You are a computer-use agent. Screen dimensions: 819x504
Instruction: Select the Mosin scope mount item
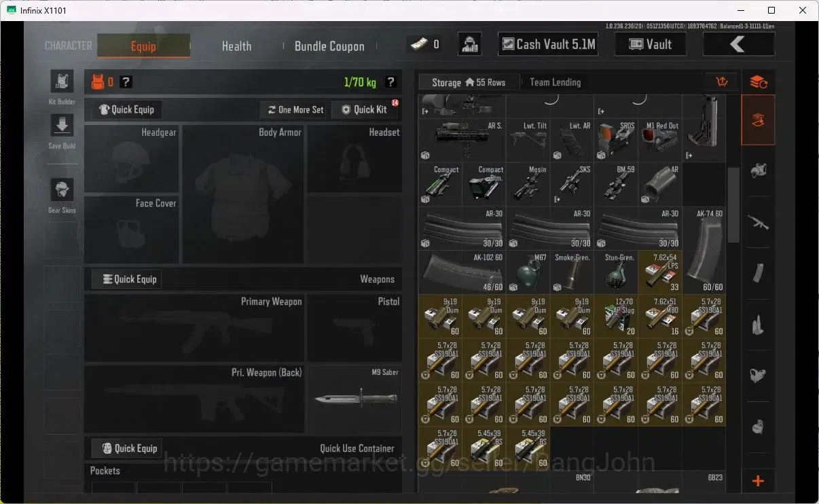(528, 184)
